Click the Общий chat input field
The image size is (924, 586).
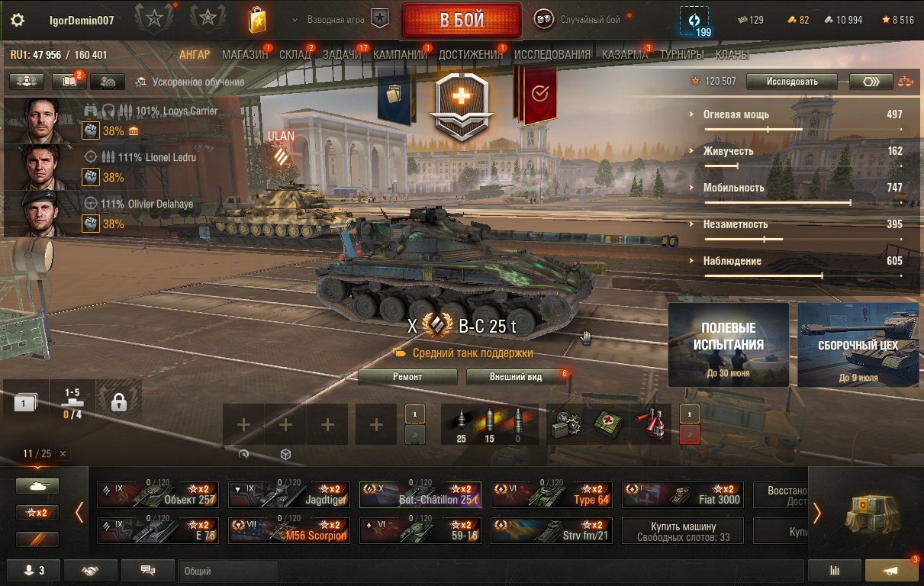(x=491, y=570)
